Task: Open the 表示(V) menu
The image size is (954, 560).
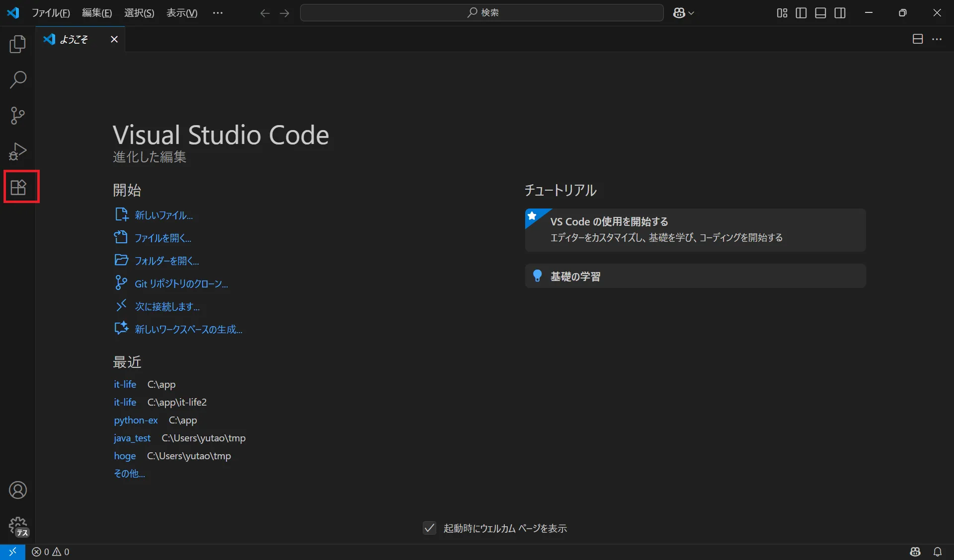Action: point(182,13)
